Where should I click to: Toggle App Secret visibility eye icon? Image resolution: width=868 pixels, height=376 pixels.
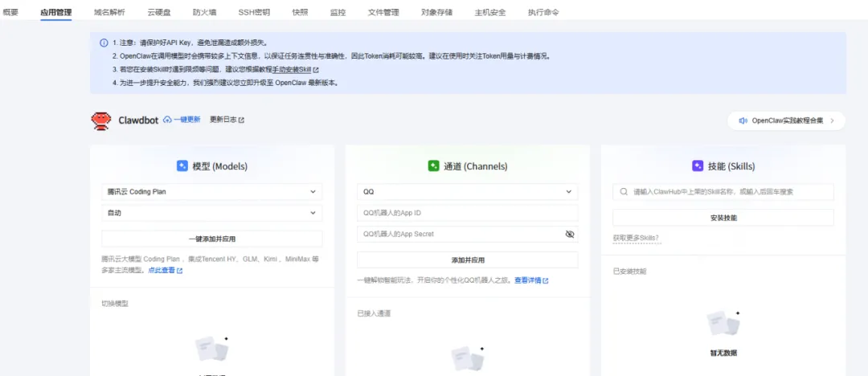click(x=570, y=235)
